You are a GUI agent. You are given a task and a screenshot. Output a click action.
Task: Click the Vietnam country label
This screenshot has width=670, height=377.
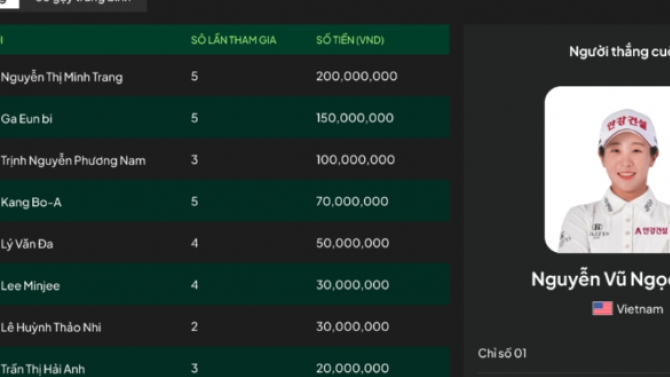point(640,309)
